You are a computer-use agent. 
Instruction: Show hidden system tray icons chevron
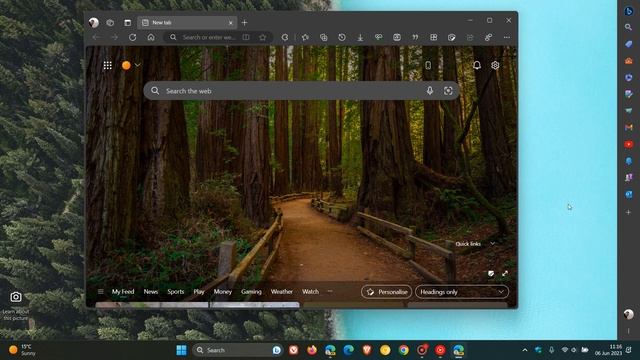pyautogui.click(x=525, y=350)
